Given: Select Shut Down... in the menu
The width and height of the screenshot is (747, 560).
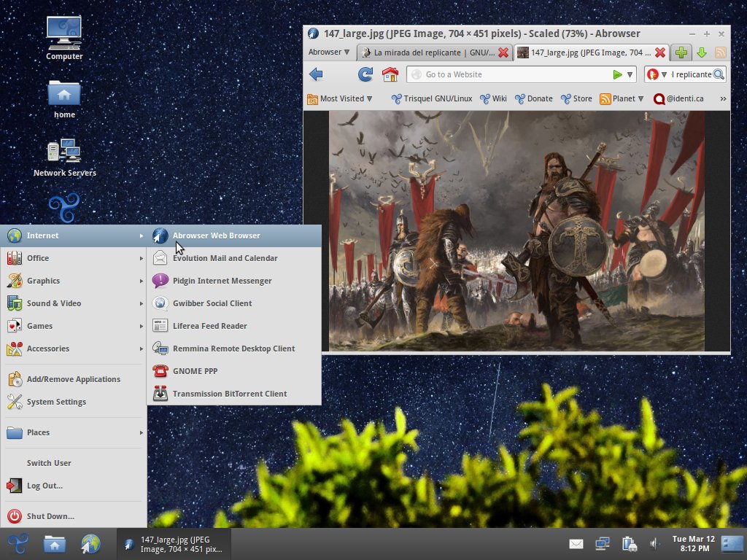Looking at the screenshot, I should click(x=74, y=516).
